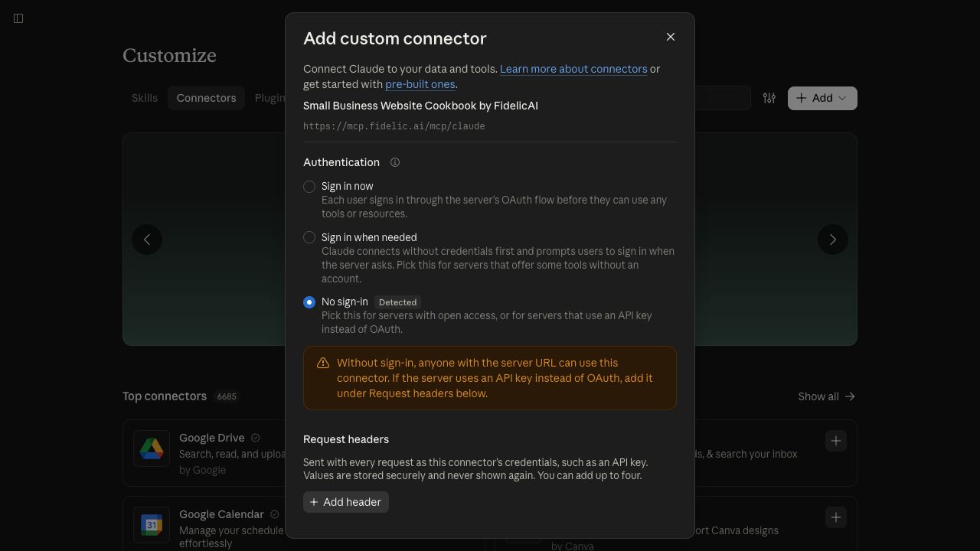Go to next carousel slide
The height and width of the screenshot is (551, 980).
833,240
